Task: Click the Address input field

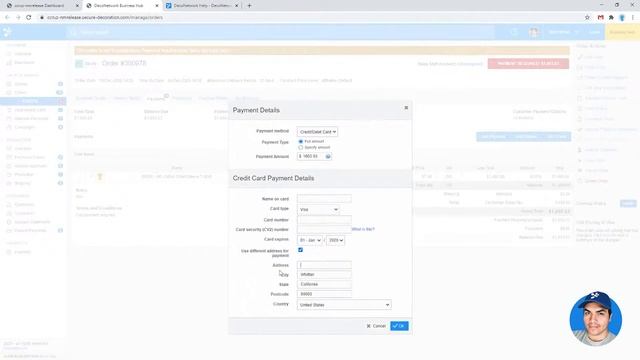Action: coord(324,265)
